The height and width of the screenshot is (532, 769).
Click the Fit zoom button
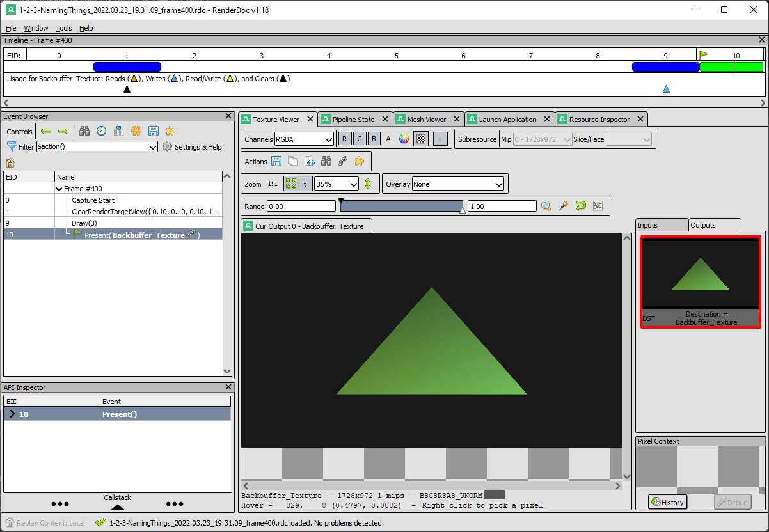[297, 184]
